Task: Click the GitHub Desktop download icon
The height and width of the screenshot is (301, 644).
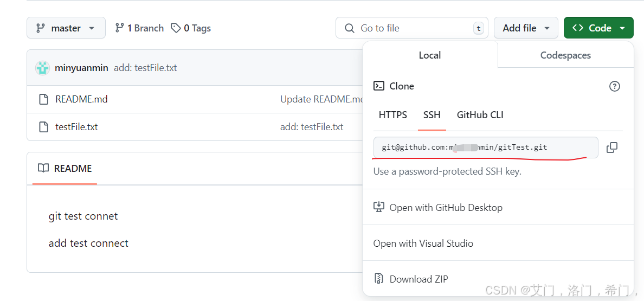Action: click(379, 207)
